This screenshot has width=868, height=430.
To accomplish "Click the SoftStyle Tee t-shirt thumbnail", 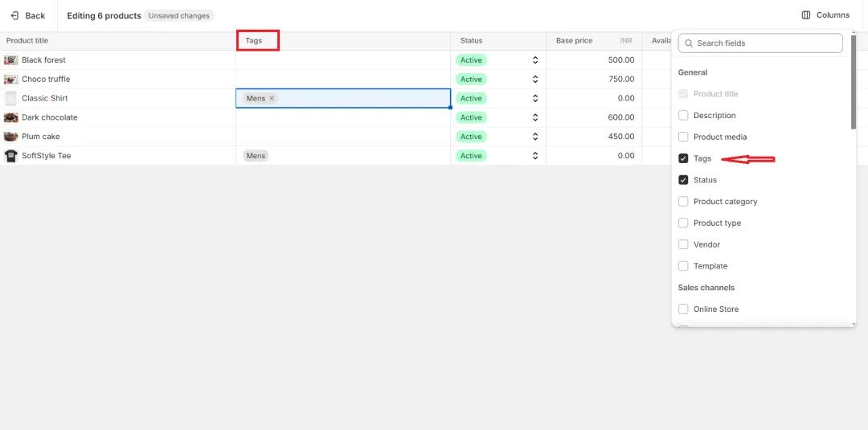I will (11, 156).
